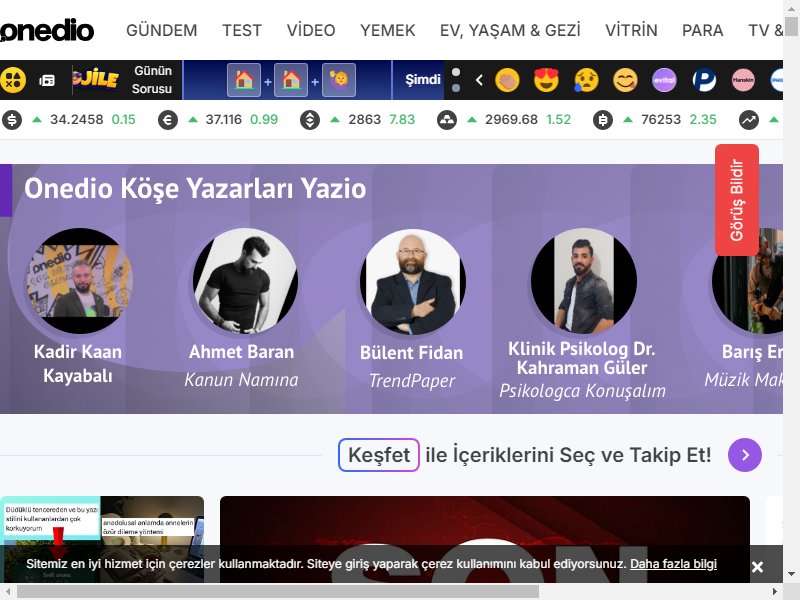The image size is (800, 600).
Task: Open Ahmet Baran's author photo
Action: tap(245, 281)
